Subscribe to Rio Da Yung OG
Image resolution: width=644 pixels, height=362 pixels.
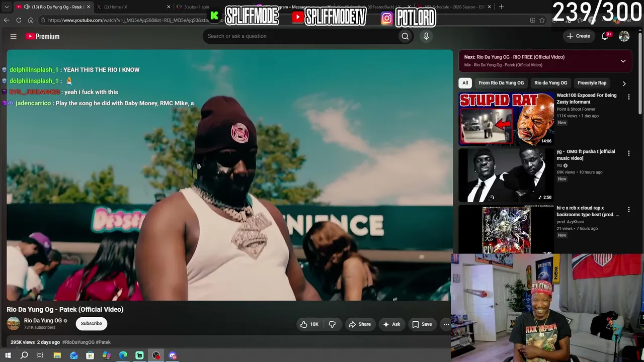(92, 324)
